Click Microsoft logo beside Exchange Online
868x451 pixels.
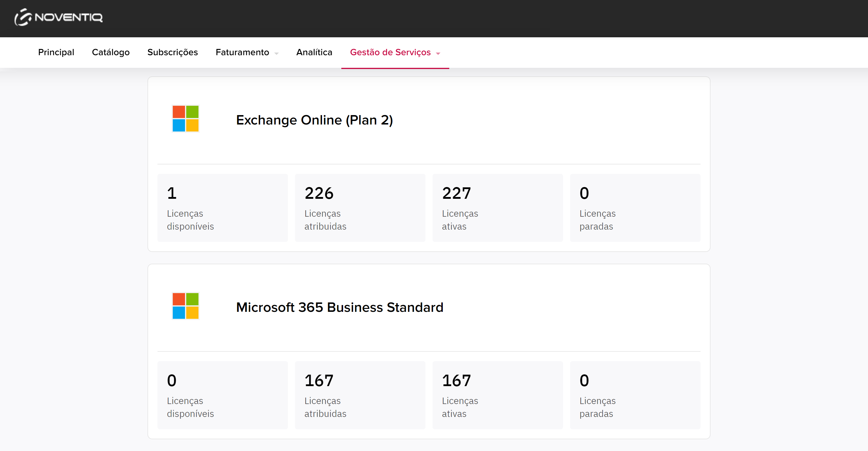click(x=185, y=119)
